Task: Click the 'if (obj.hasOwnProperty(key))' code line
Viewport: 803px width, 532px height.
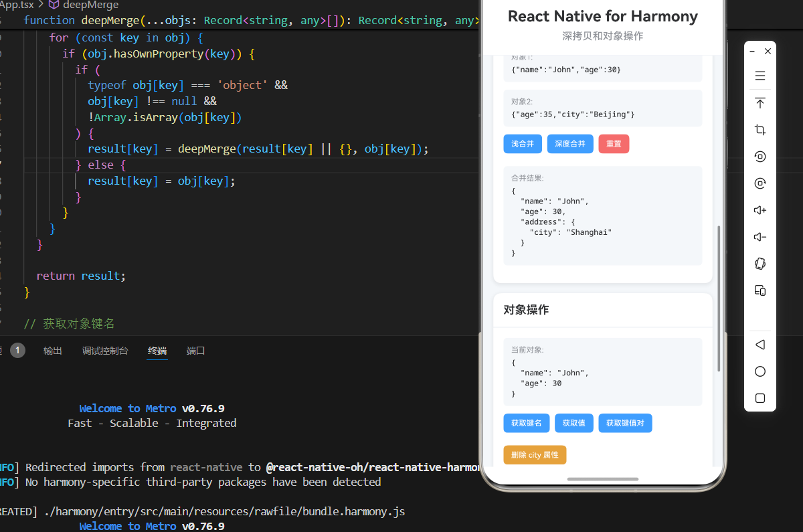Action: pos(159,54)
